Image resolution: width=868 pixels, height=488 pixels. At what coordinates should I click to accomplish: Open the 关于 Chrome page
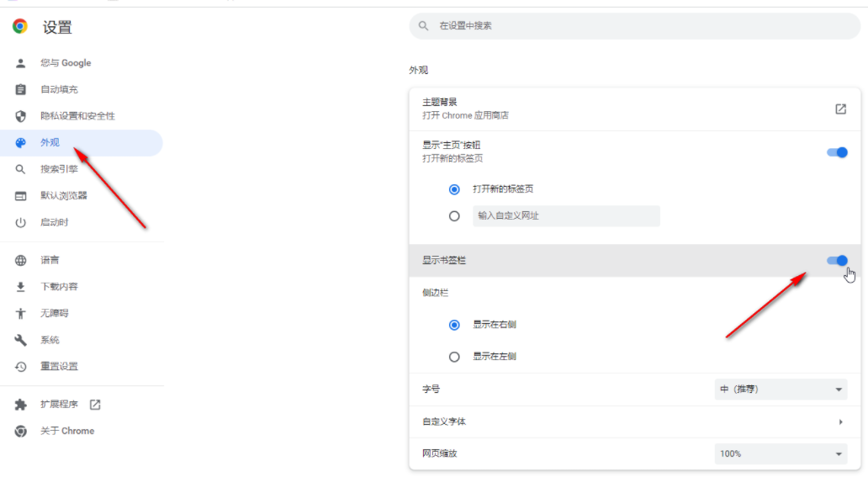coord(67,431)
